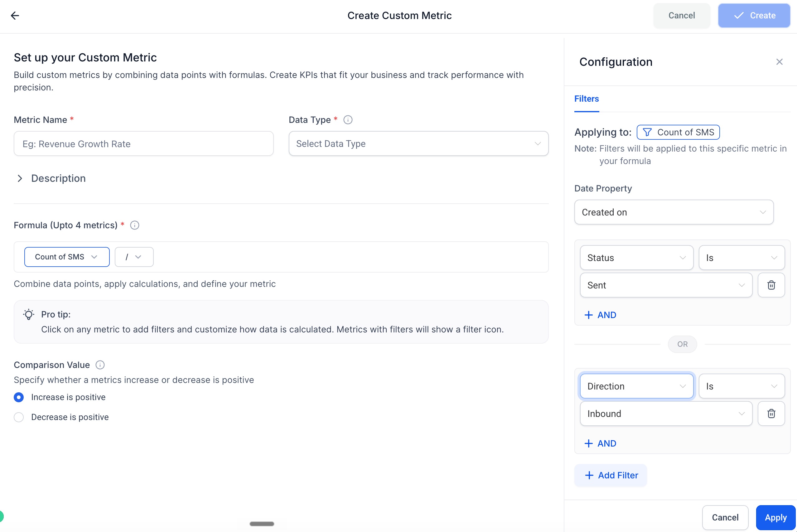Expand the Description section
Screen dimensions: 797x532
[51, 178]
